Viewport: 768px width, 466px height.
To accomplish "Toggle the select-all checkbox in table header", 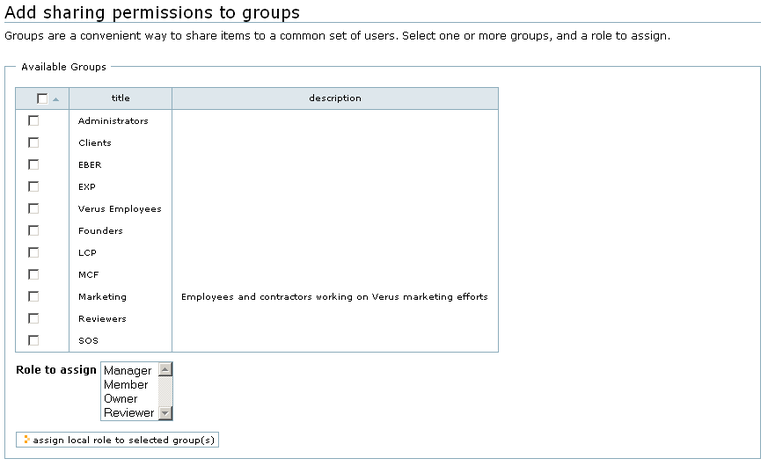I will tap(42, 99).
